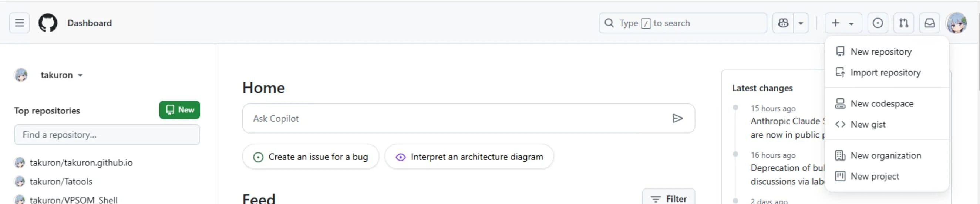Viewport: 980px width, 204px height.
Task: Open the notifications inbox icon
Action: (929, 23)
